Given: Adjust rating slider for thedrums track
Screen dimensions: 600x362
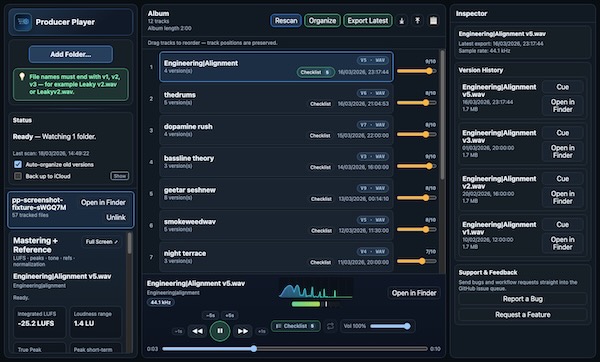Looking at the screenshot, I should 416,103.
